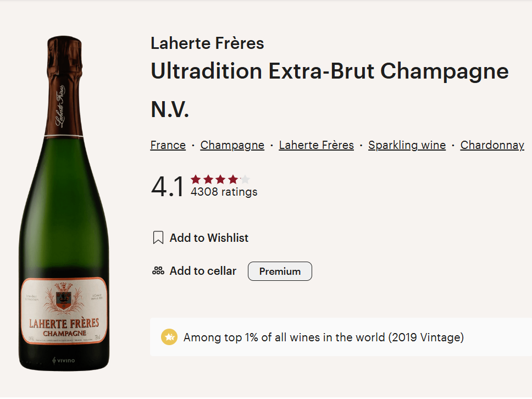Open the Laherte Frères winery link
Image resolution: width=532 pixels, height=399 pixels.
pyautogui.click(x=316, y=145)
